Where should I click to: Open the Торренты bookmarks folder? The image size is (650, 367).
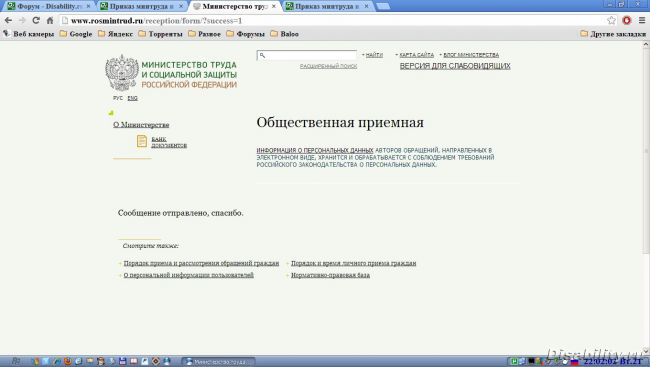tap(160, 34)
